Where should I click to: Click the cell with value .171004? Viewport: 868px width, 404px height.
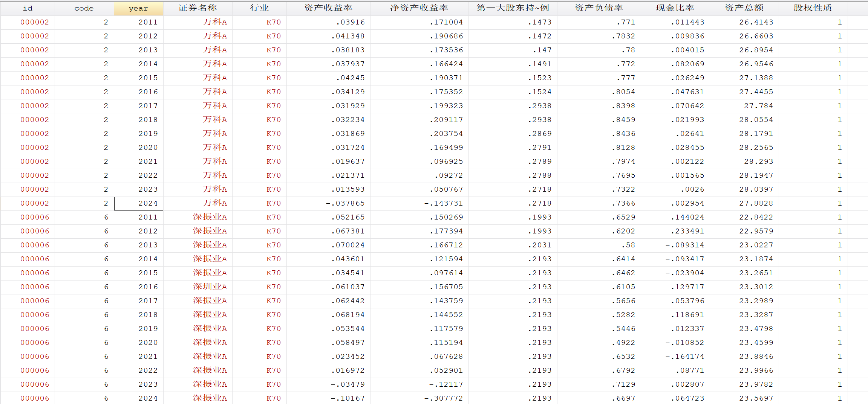[419, 22]
